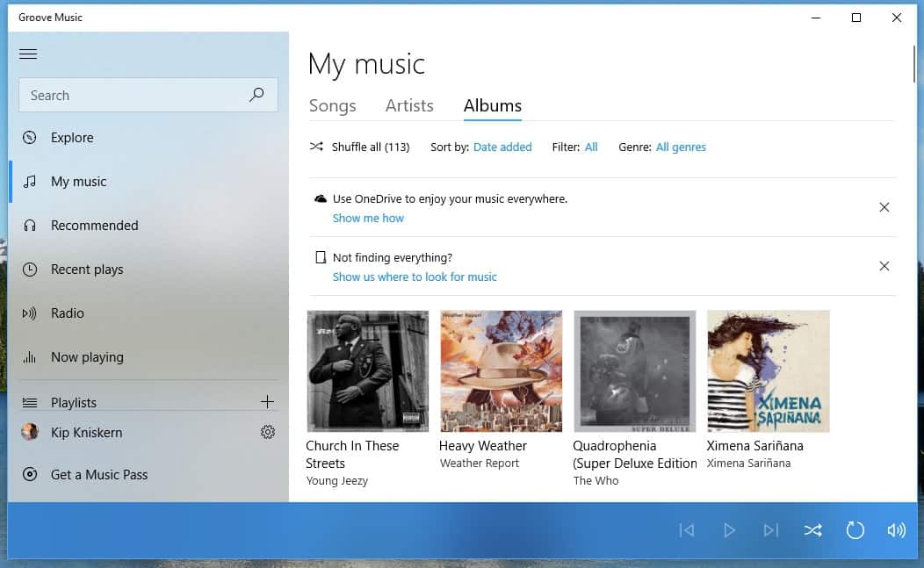Open settings gear icon
The width and height of the screenshot is (924, 568).
(268, 432)
